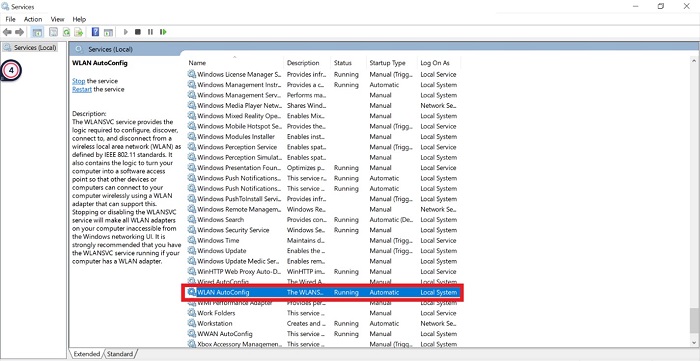Viewport: 700px width, 361px height.
Task: Click gear icon beside Workstation
Action: coord(192,324)
